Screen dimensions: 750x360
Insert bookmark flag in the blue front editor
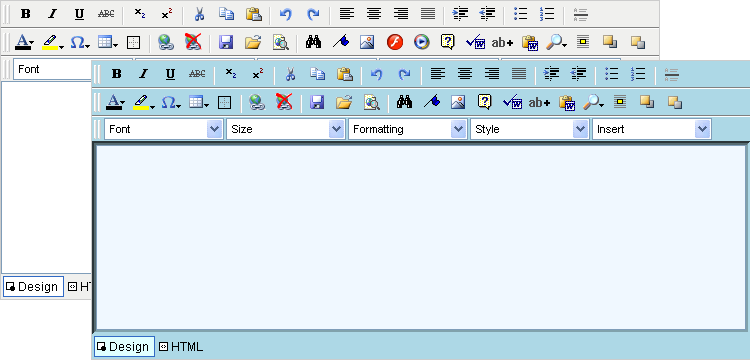point(432,102)
